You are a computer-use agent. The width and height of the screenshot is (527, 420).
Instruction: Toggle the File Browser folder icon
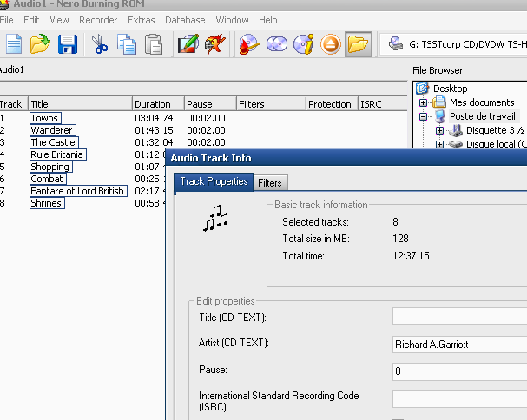click(358, 44)
